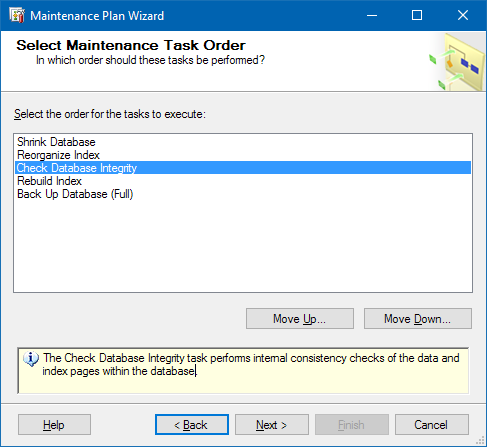Cancel the Maintenance Plan Wizard
Screen dimensions: 487x447
point(432,425)
